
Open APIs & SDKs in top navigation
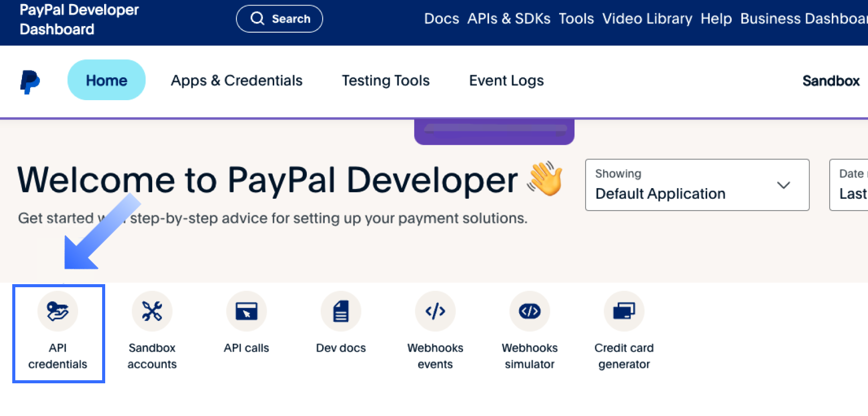point(509,19)
